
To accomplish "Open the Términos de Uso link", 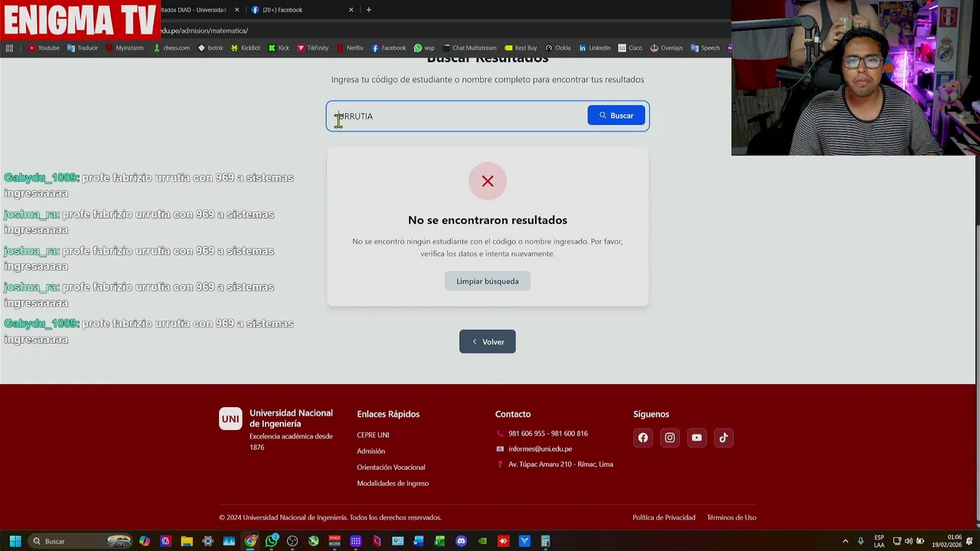I will 731,517.
